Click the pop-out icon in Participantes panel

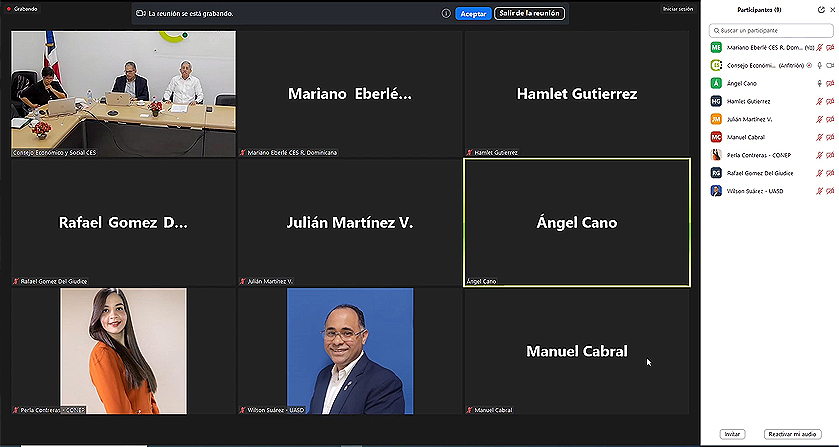point(821,10)
